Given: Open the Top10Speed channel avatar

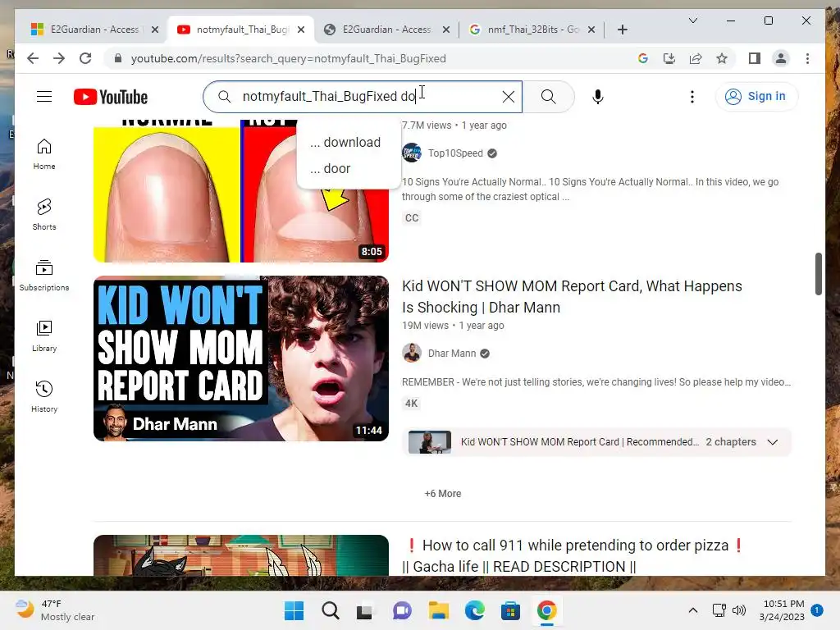Looking at the screenshot, I should pos(412,153).
